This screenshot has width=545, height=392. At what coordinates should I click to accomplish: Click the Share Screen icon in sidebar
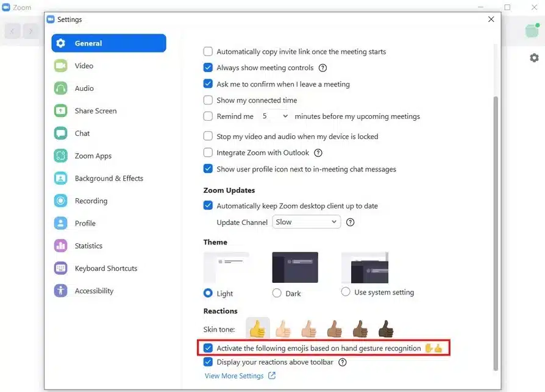[61, 111]
